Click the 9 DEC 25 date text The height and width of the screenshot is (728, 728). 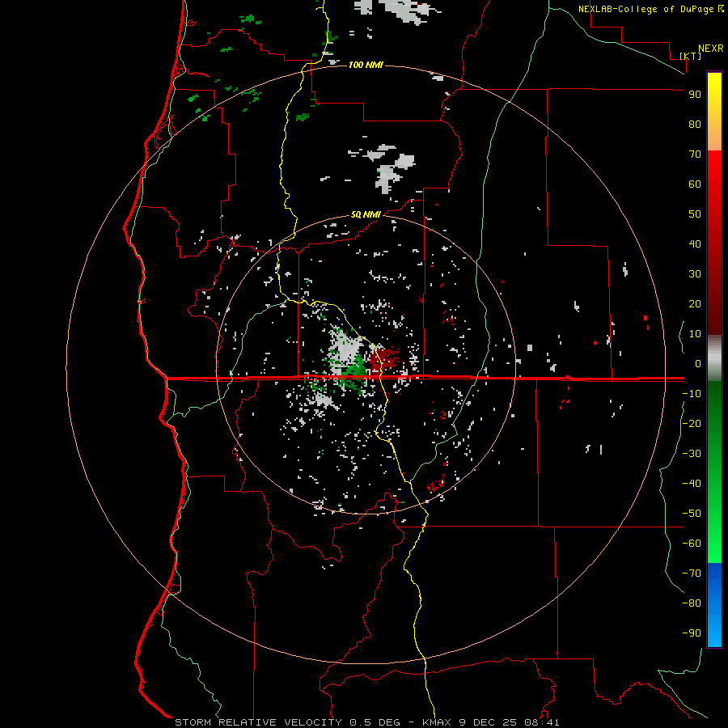coord(489,722)
